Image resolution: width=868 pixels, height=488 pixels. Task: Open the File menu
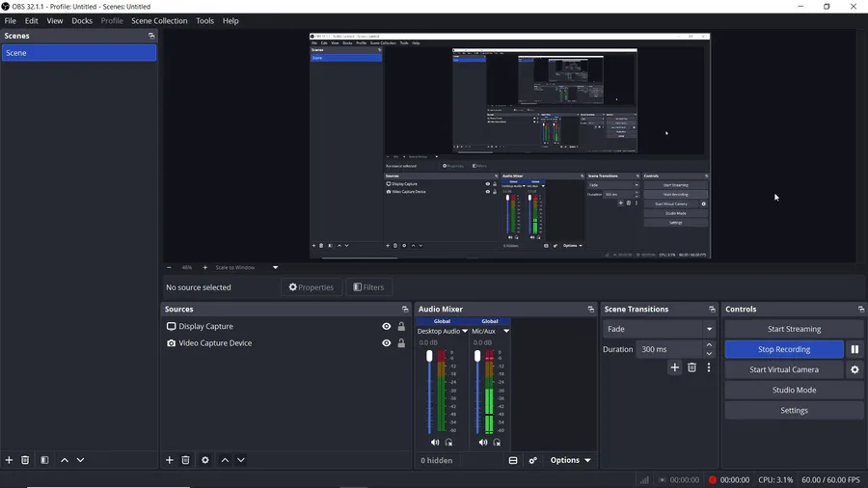10,20
